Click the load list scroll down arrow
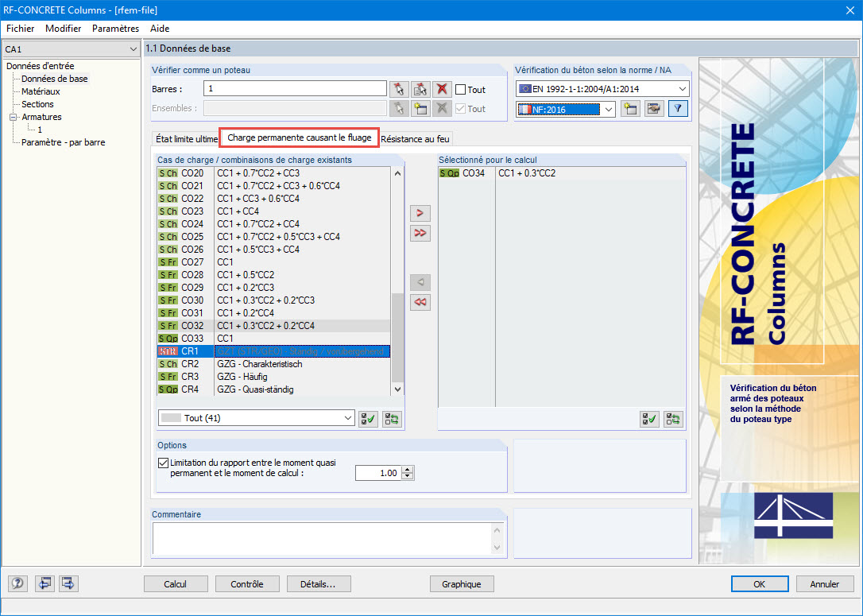Image resolution: width=863 pixels, height=616 pixels. click(x=398, y=389)
